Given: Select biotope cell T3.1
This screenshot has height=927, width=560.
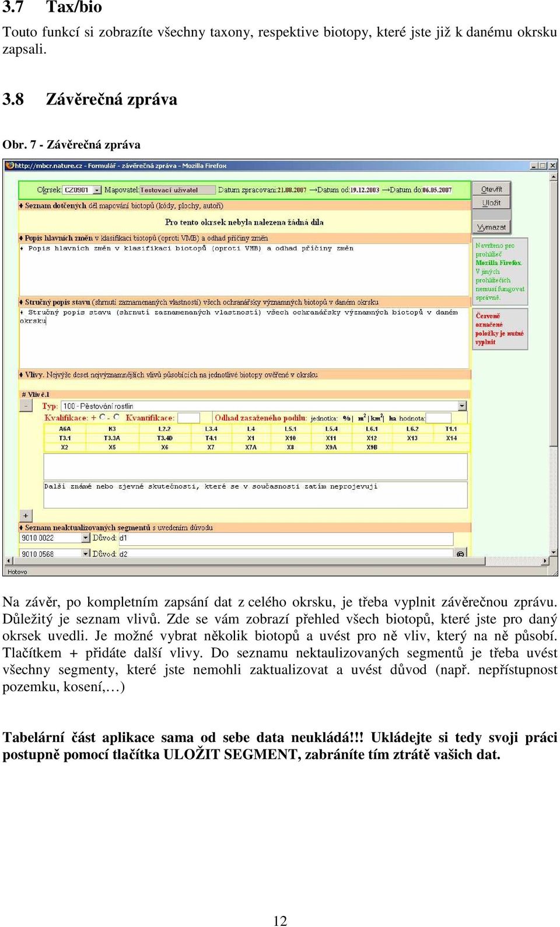Looking at the screenshot, I should pos(65,438).
